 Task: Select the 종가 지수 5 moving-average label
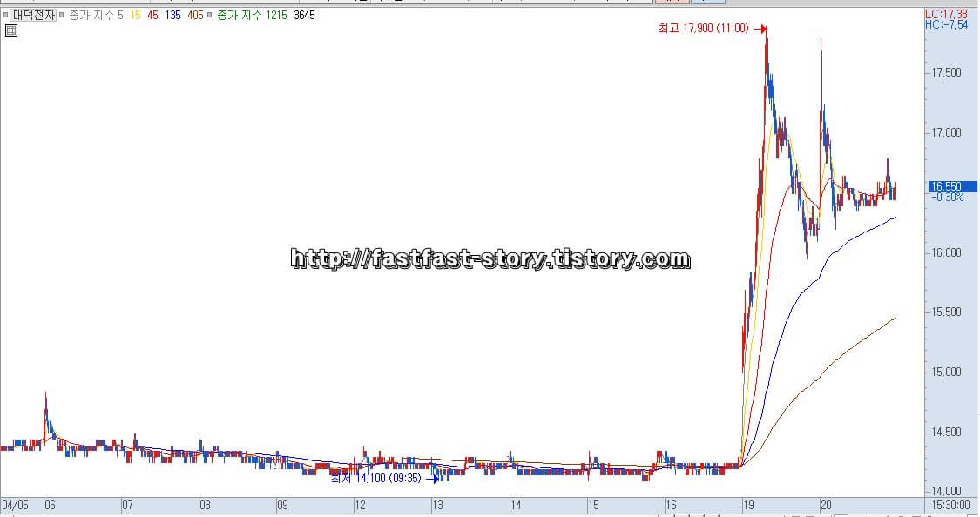(x=96, y=15)
